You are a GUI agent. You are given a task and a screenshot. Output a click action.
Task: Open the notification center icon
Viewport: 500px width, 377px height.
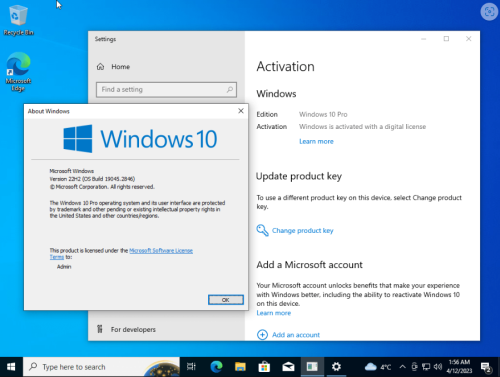[x=487, y=367]
